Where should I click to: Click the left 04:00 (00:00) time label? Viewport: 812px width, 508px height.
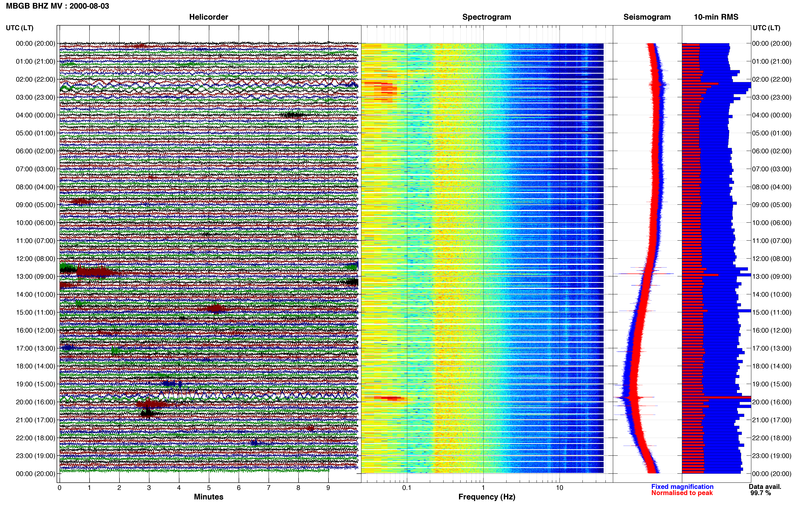36,115
